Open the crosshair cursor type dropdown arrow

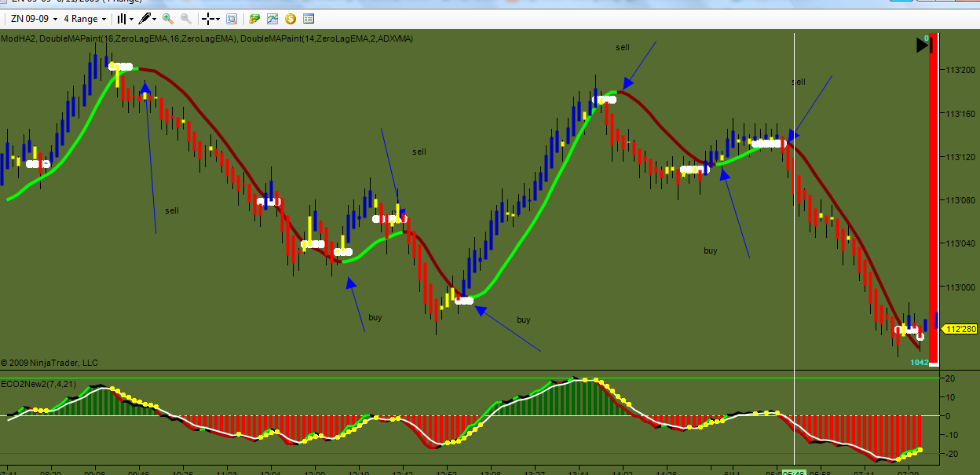tap(218, 18)
